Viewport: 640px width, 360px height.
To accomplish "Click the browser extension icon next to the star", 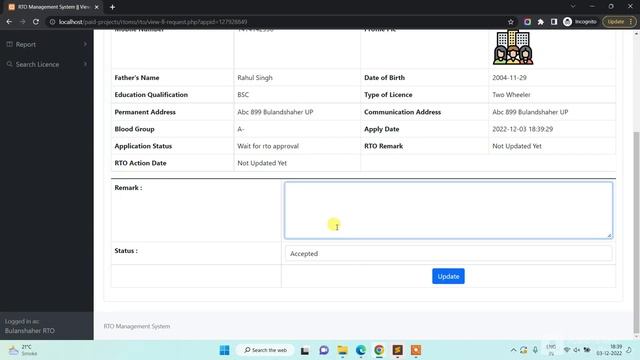I will pyautogui.click(x=527, y=22).
